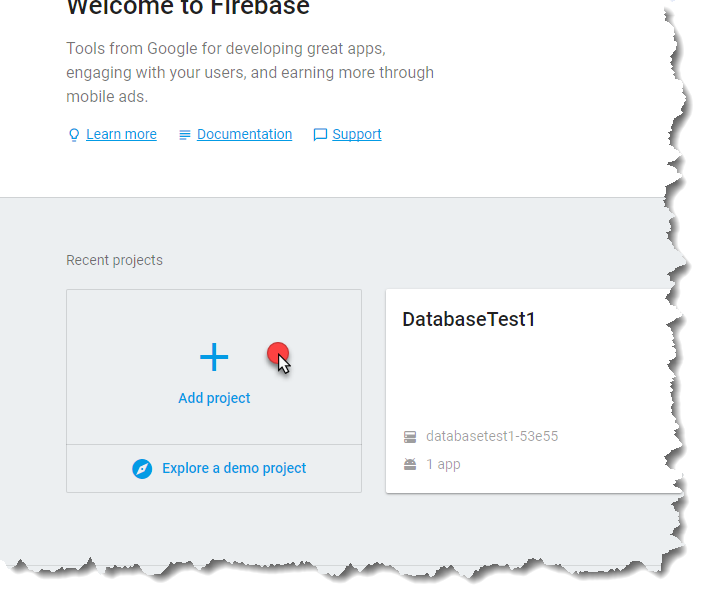Open the Documentation link

244,134
